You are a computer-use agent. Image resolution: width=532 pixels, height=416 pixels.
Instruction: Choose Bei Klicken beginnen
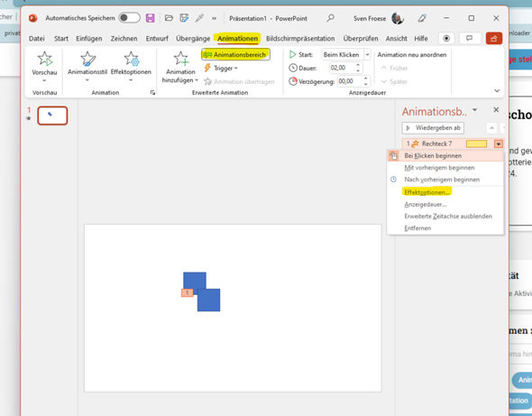click(x=445, y=156)
